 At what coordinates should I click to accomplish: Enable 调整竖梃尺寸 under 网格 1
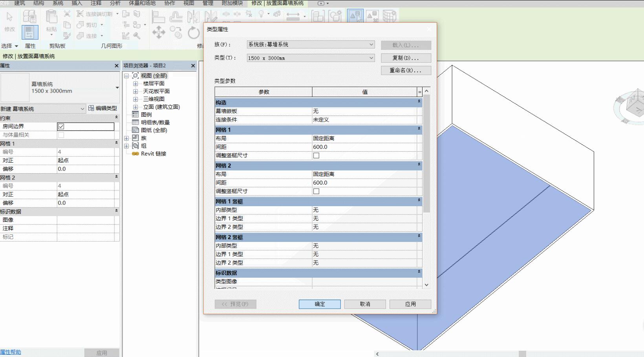316,156
